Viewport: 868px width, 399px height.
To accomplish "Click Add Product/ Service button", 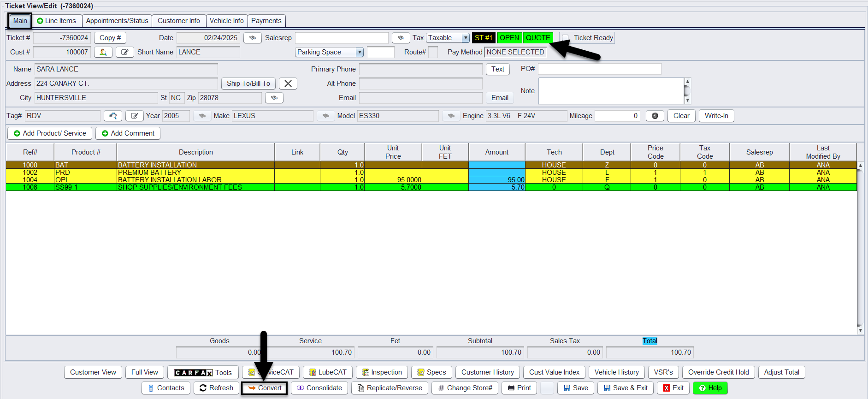I will (50, 133).
